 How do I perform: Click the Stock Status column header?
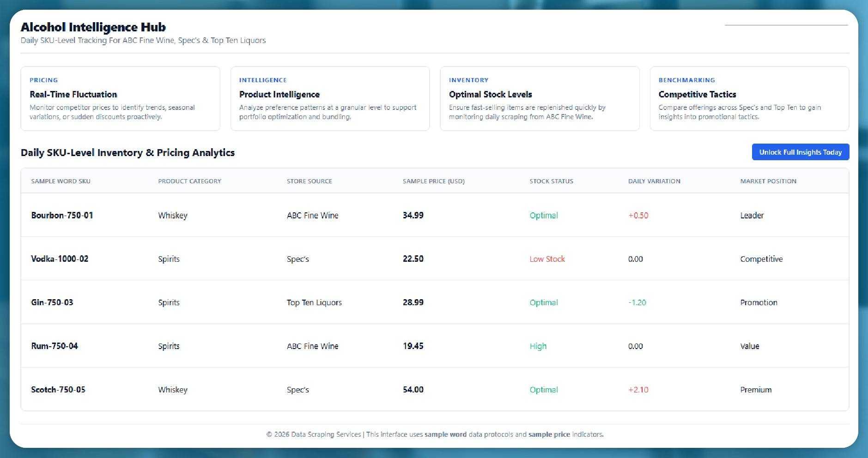click(x=551, y=181)
